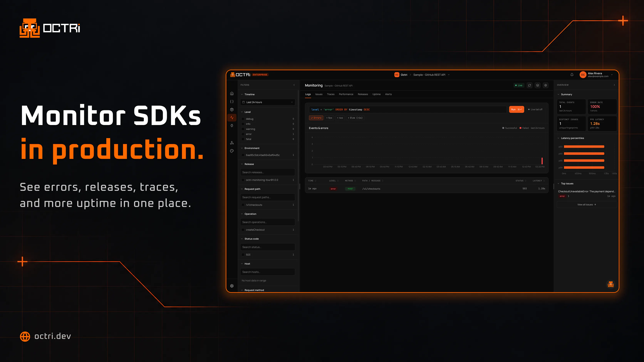Select the Monitoring pulse icon in sidebar
The width and height of the screenshot is (644, 362).
[x=232, y=117]
